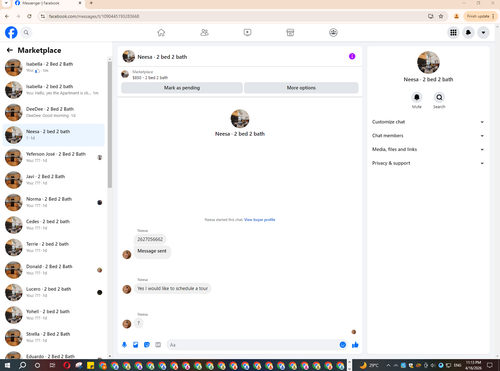Open the Donald · 2 Bed 2 Bath chat
The height and width of the screenshot is (371, 500).
click(54, 270)
